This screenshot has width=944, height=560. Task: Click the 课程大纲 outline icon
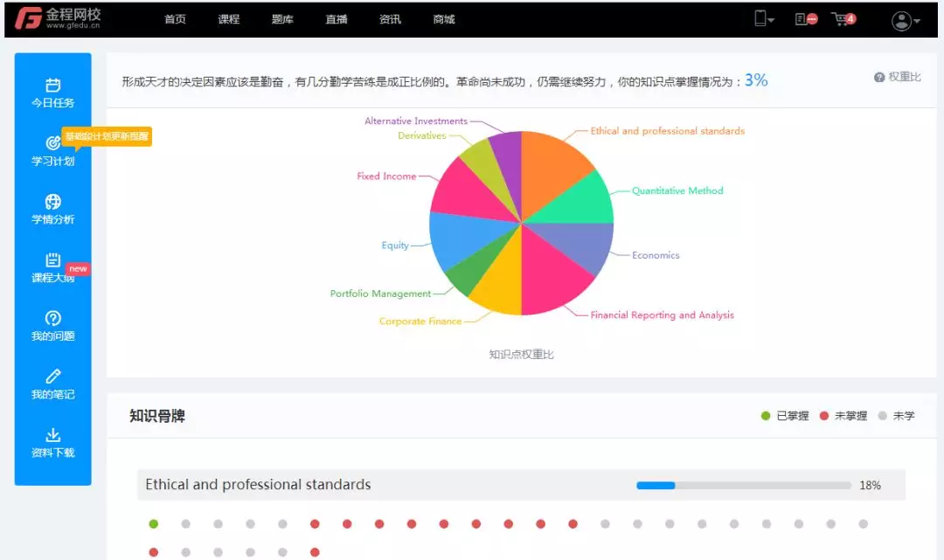coord(52,260)
